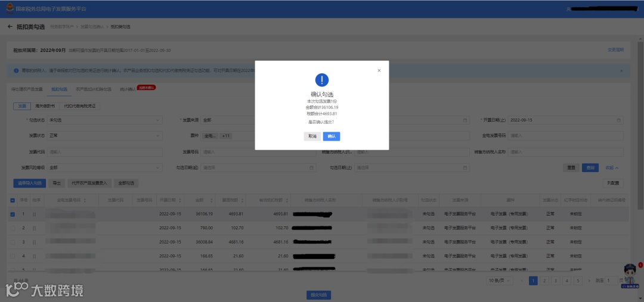The width and height of the screenshot is (644, 302).
Task: Grab the sort handle of row 1
Action: (35, 214)
